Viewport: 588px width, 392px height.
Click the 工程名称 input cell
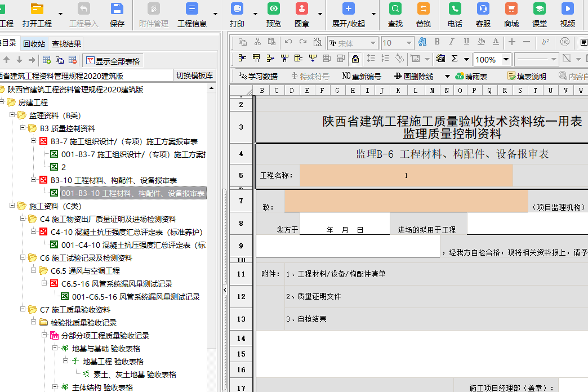(x=406, y=176)
